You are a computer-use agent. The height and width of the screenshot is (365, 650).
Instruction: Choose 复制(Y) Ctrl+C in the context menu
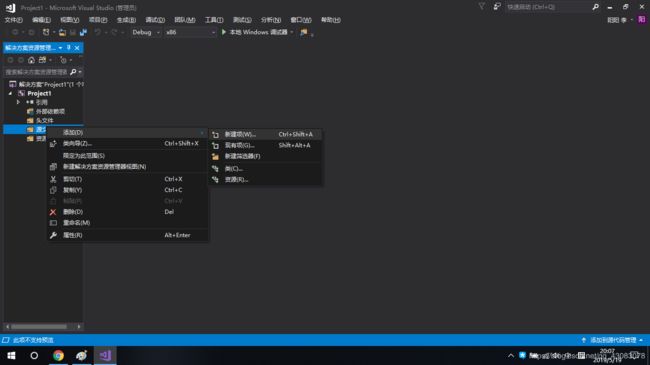[128, 190]
